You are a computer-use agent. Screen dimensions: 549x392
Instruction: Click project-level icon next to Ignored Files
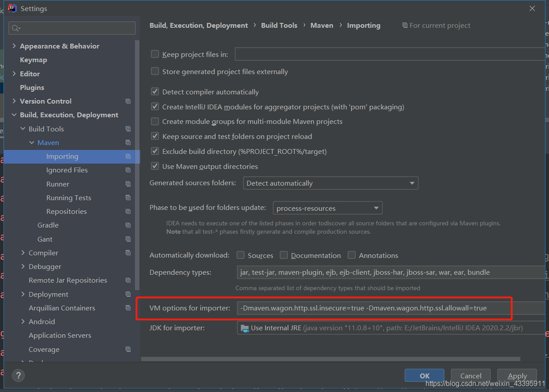pyautogui.click(x=128, y=170)
